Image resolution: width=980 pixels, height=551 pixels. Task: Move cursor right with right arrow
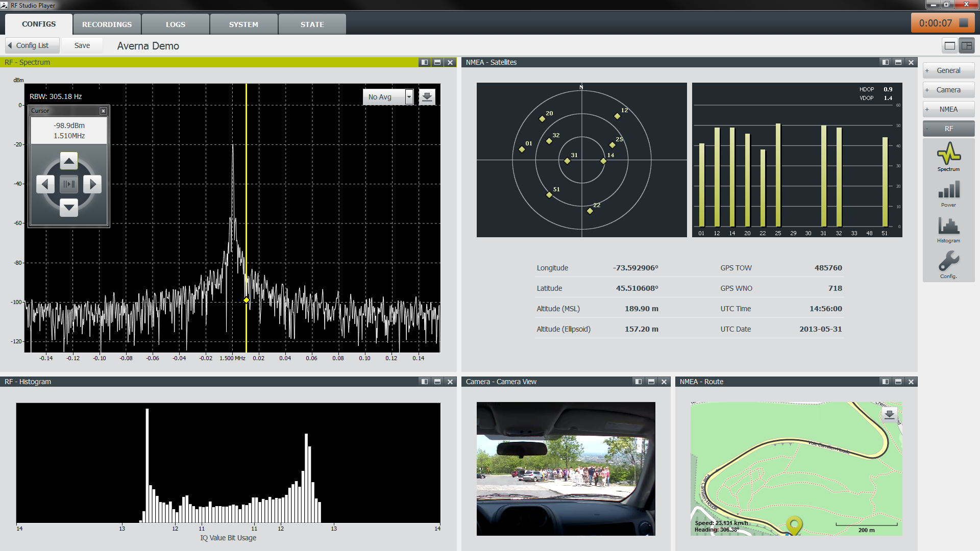click(x=92, y=184)
